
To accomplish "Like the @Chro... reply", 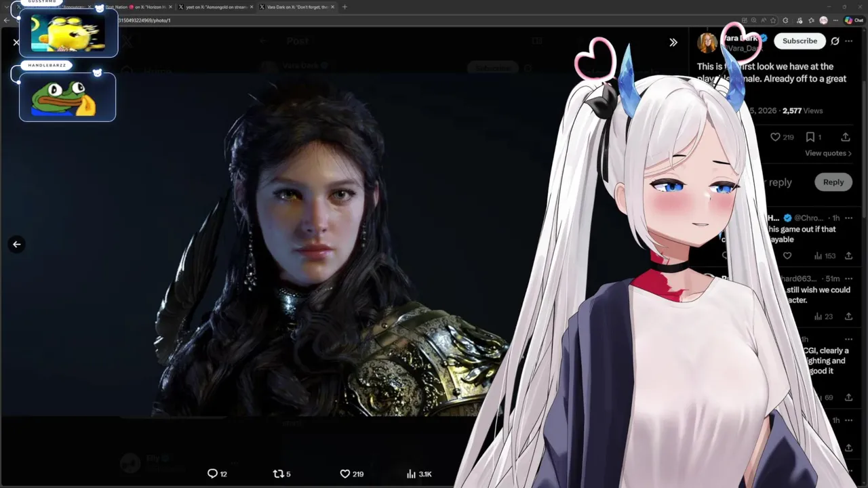I will 787,256.
